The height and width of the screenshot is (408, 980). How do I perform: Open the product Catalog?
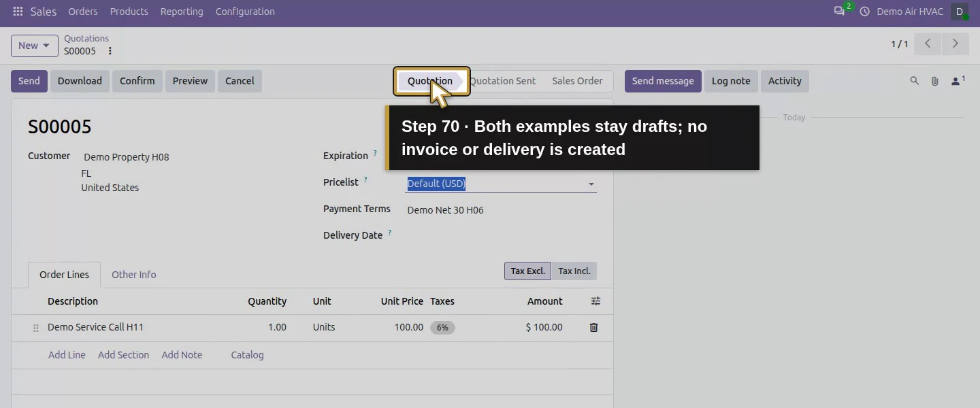coord(247,355)
